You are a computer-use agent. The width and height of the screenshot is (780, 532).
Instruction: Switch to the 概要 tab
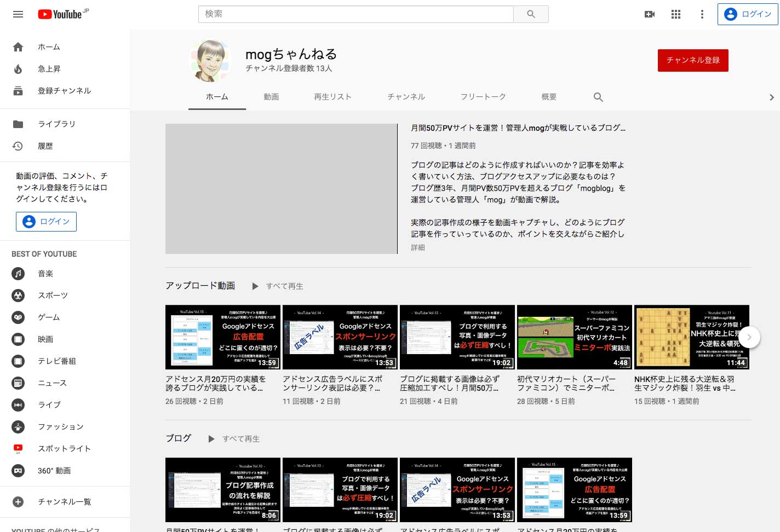(x=549, y=97)
